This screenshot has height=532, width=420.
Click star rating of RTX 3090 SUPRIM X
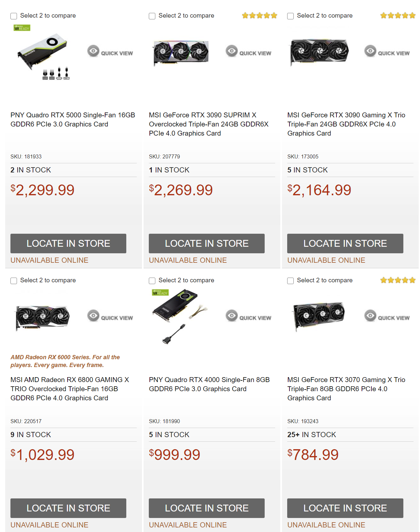259,16
